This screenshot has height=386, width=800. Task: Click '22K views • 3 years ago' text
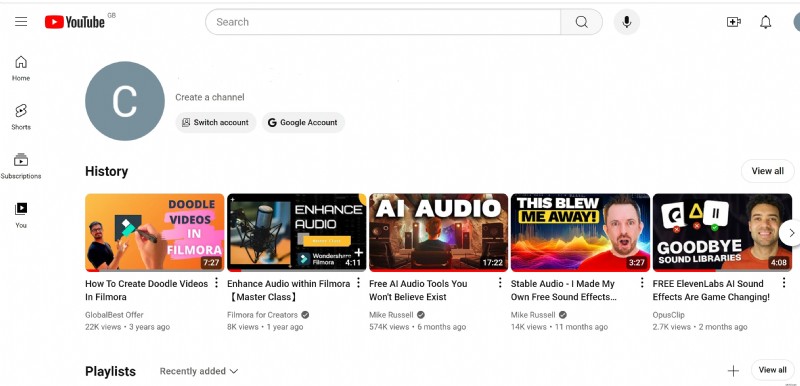(128, 327)
